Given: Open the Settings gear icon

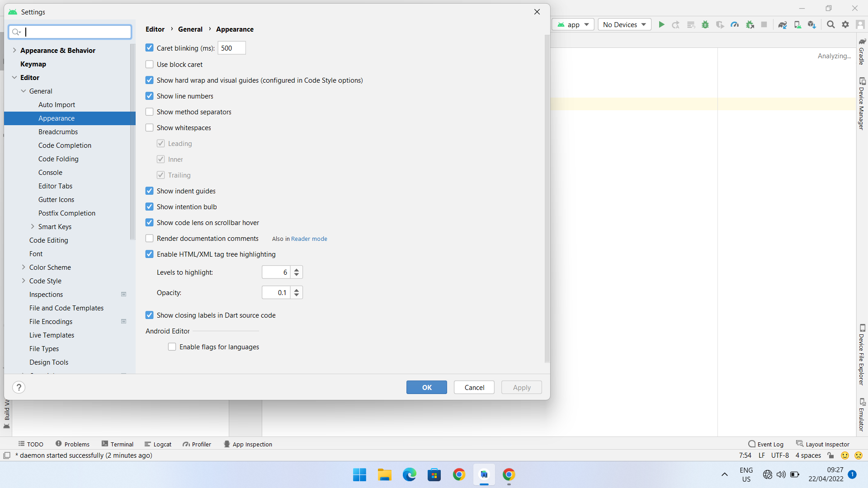Looking at the screenshot, I should 845,24.
